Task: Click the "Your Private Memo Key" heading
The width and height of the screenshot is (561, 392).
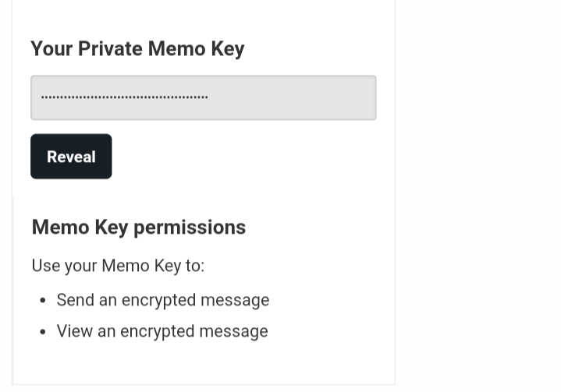Action: [137, 48]
